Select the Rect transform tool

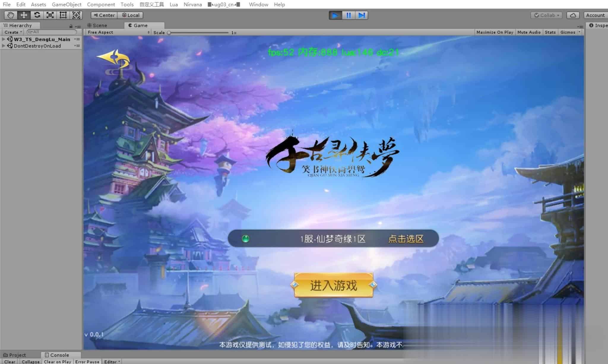[x=63, y=15]
